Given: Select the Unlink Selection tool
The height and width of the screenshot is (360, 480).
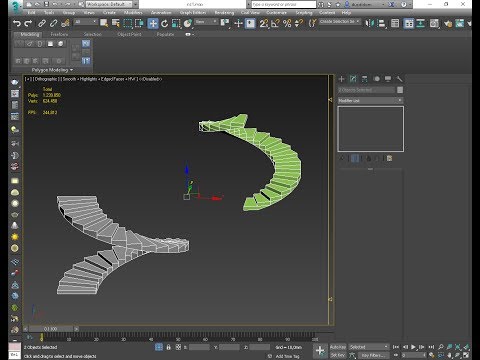Looking at the screenshot, I should (53, 23).
